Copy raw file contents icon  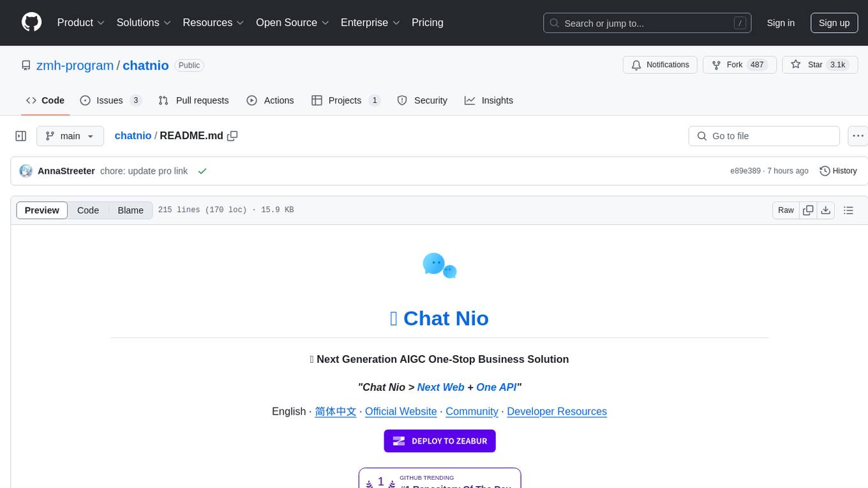pyautogui.click(x=808, y=210)
